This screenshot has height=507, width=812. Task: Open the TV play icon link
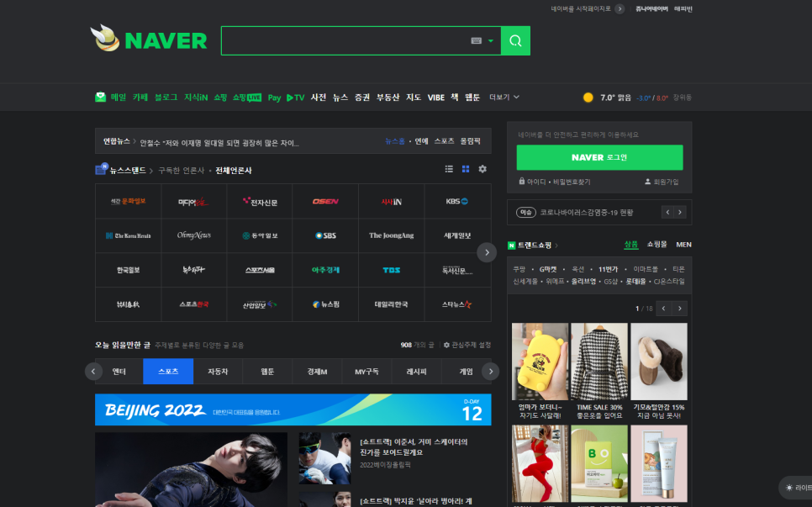point(296,98)
